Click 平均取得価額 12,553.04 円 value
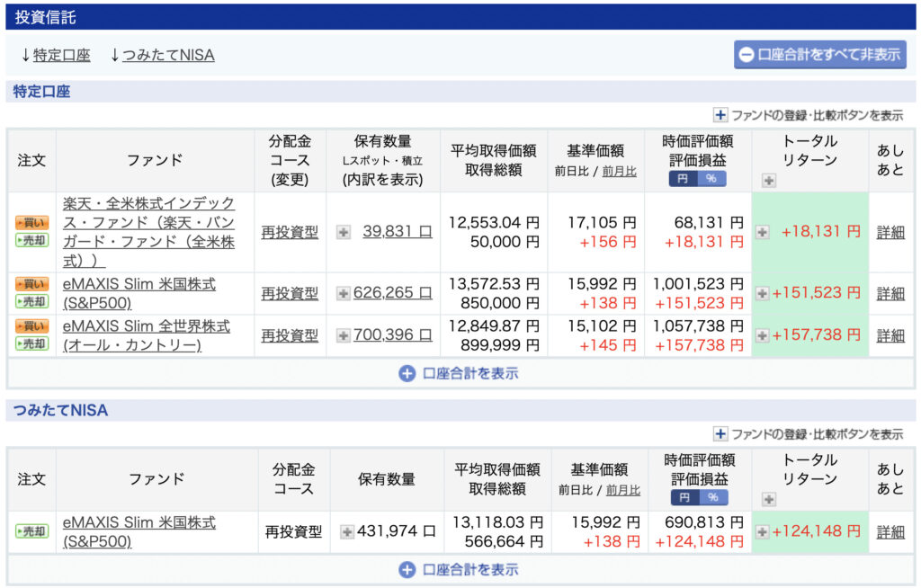This screenshot has width=921, height=588. [494, 223]
